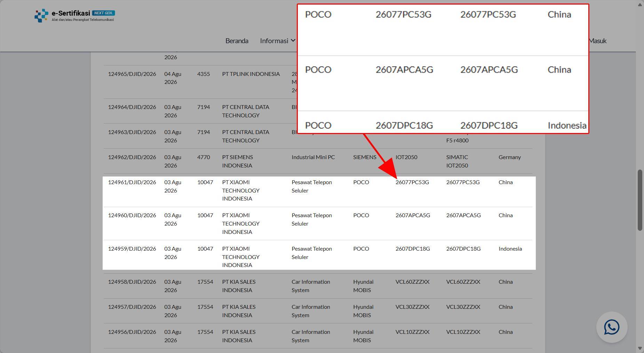Click the POCO brand in row 124961
Image resolution: width=644 pixels, height=353 pixels.
click(361, 182)
